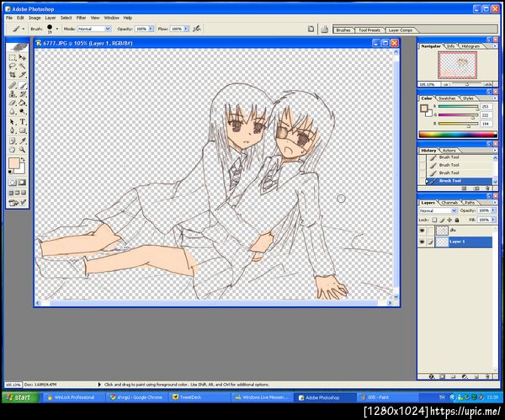
Task: Click the foreground color swatch in toolbox
Action: coord(13,163)
